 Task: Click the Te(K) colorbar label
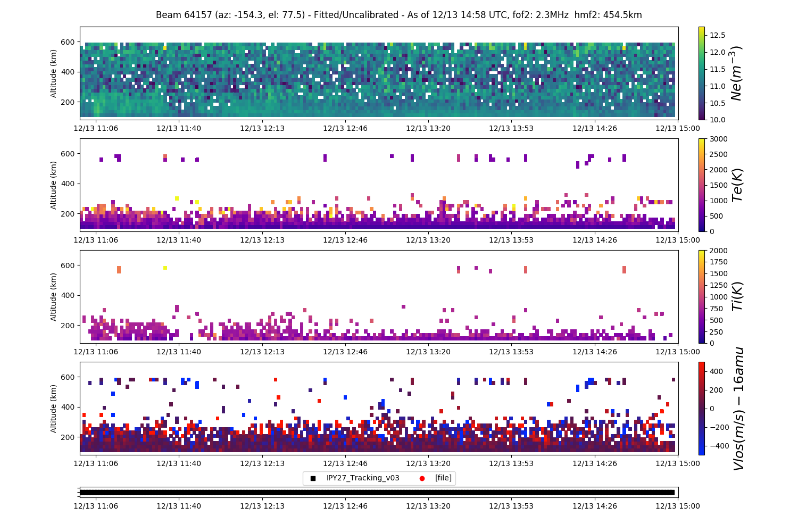737,185
